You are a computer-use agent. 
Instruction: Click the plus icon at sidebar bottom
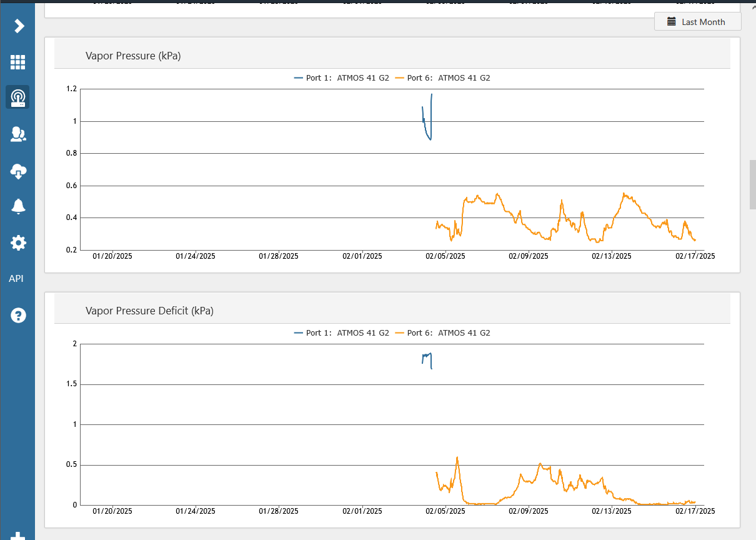(18, 536)
